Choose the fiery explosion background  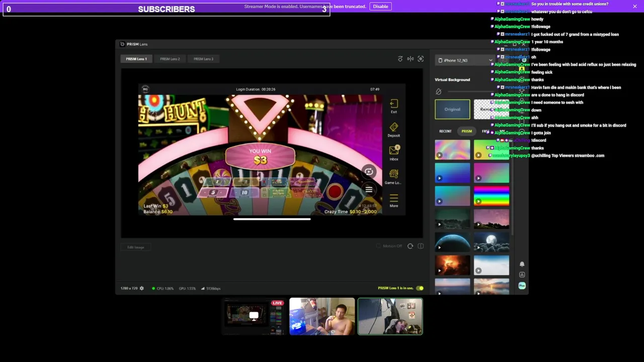tap(452, 265)
